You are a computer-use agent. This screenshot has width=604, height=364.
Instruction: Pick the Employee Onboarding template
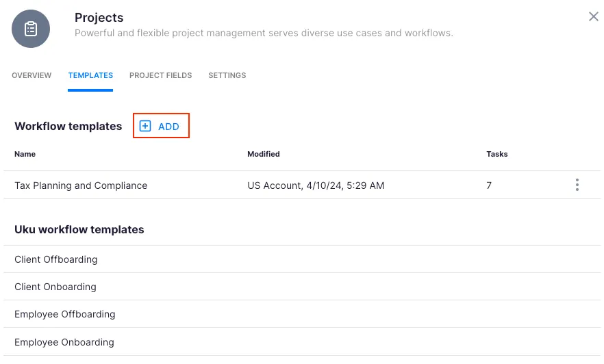click(64, 342)
